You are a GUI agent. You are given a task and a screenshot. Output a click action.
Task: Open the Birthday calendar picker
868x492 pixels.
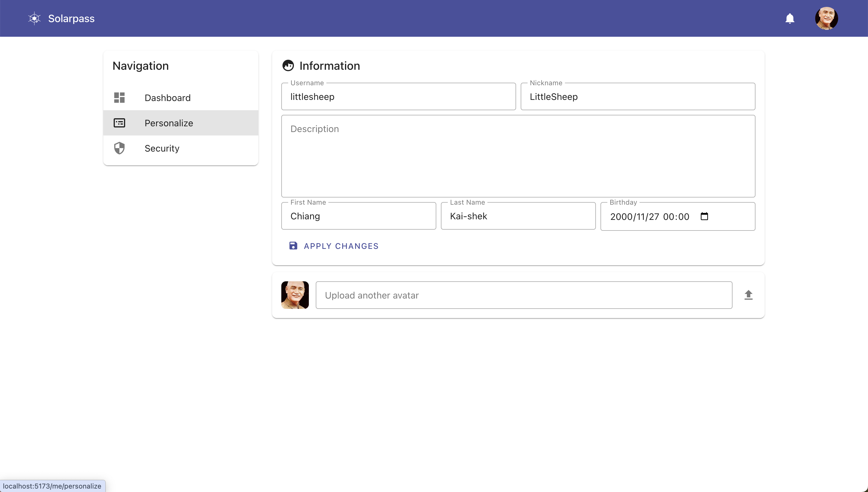pyautogui.click(x=704, y=216)
